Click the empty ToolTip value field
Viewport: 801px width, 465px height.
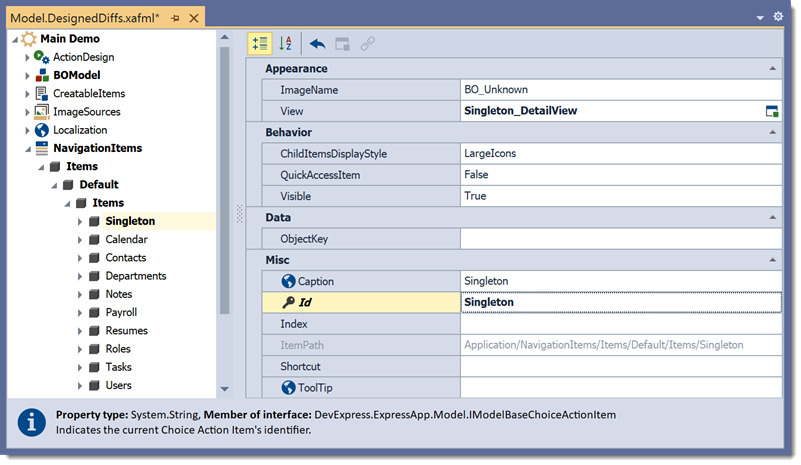pyautogui.click(x=621, y=387)
